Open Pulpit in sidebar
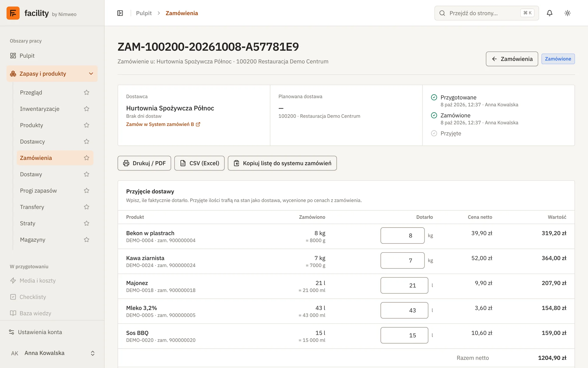 pyautogui.click(x=52, y=56)
